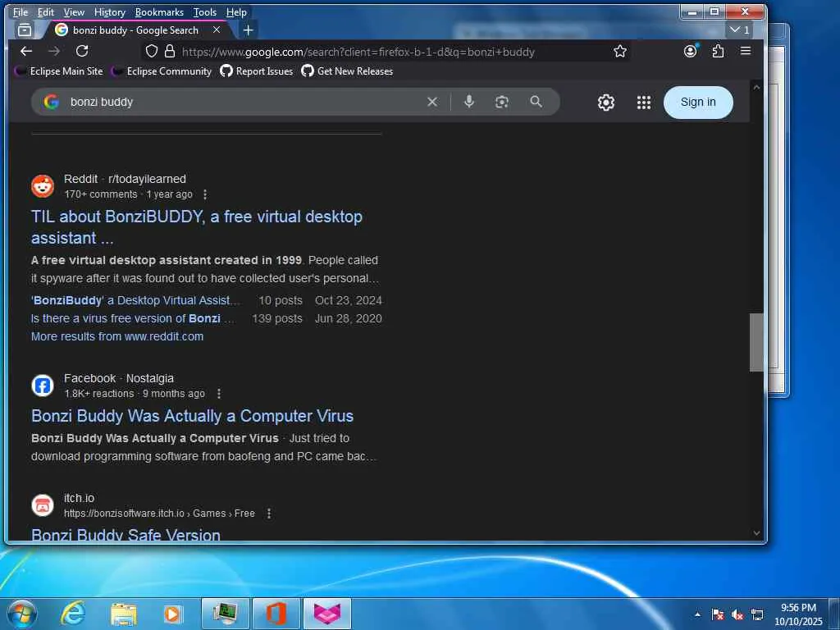Search by image with the camera icon
The image size is (840, 630).
coord(502,102)
